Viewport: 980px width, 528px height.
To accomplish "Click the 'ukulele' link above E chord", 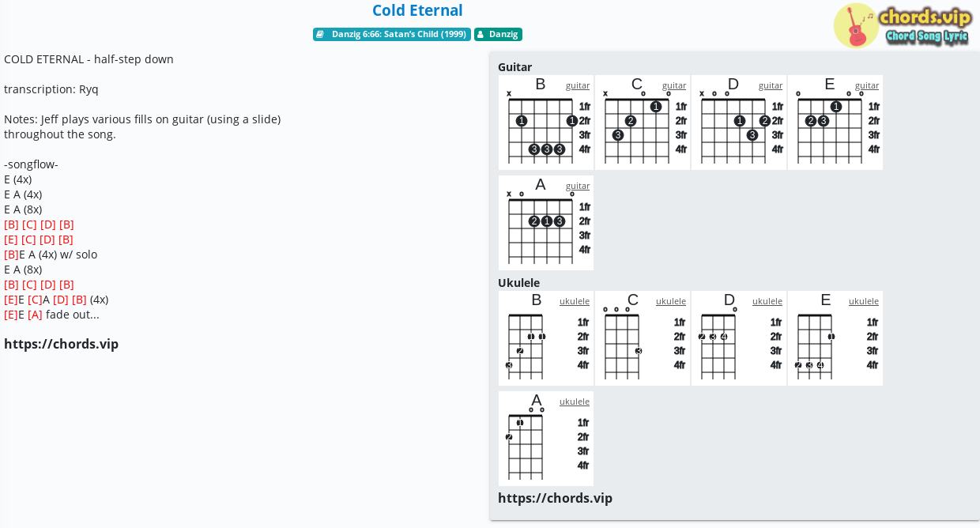I will [x=864, y=301].
